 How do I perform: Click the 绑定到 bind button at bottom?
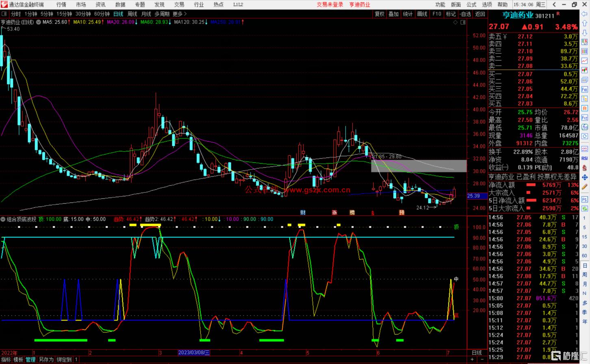point(64,360)
